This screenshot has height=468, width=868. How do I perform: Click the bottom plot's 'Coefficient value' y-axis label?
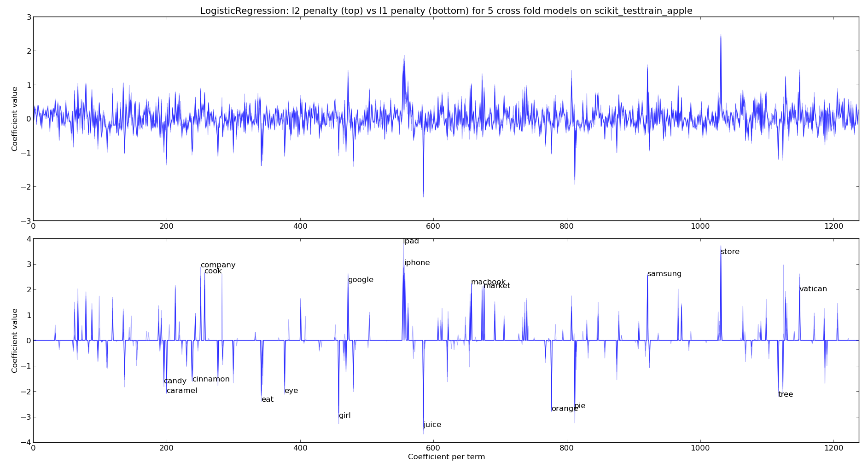coord(15,341)
